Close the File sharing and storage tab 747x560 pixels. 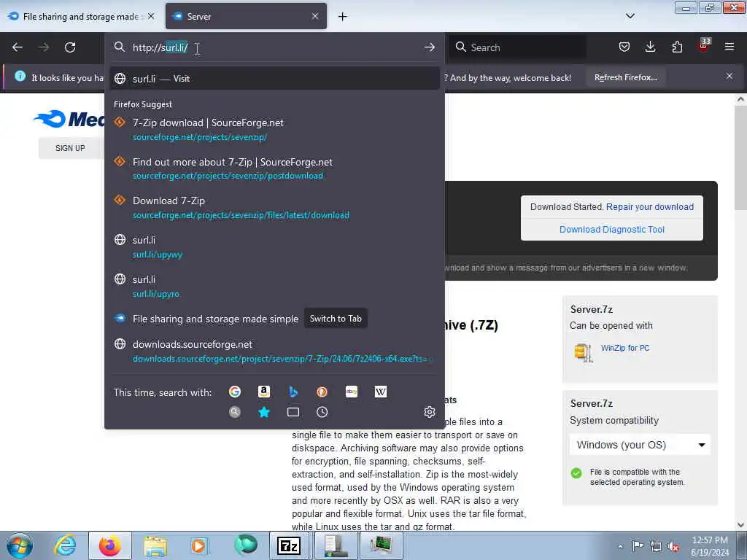point(151,16)
